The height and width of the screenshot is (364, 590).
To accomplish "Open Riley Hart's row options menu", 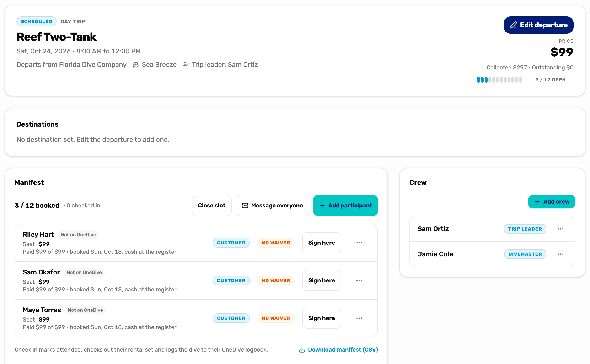I will [x=359, y=243].
